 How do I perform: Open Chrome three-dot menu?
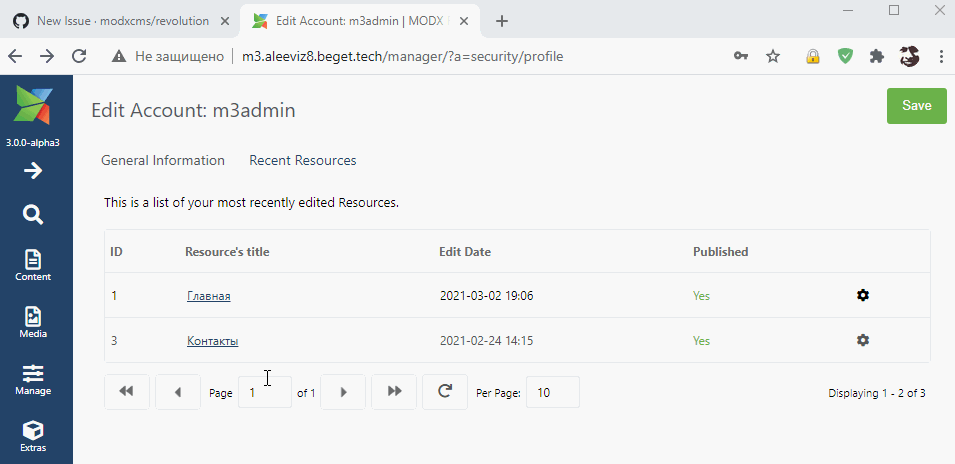(x=942, y=57)
